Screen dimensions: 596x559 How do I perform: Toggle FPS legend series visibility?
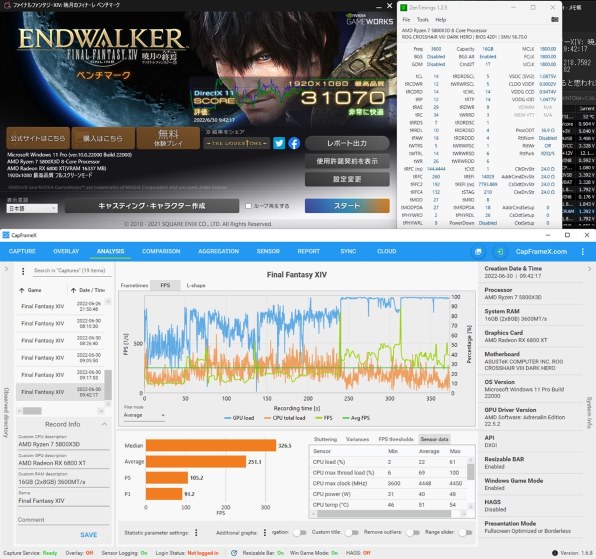324,418
